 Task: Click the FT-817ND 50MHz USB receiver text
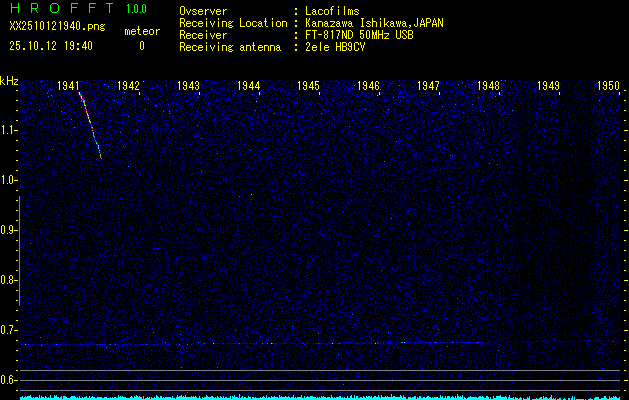(x=359, y=35)
